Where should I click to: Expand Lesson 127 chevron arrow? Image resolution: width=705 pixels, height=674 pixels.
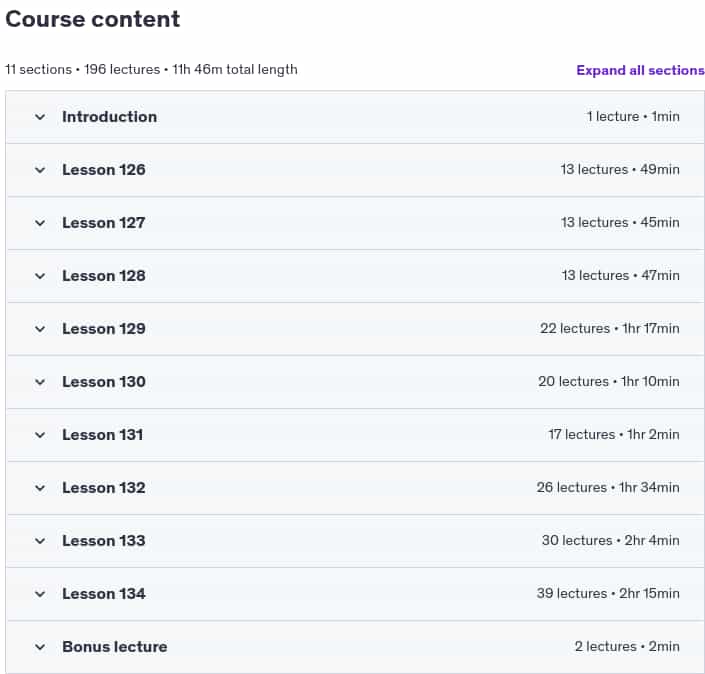pos(40,223)
